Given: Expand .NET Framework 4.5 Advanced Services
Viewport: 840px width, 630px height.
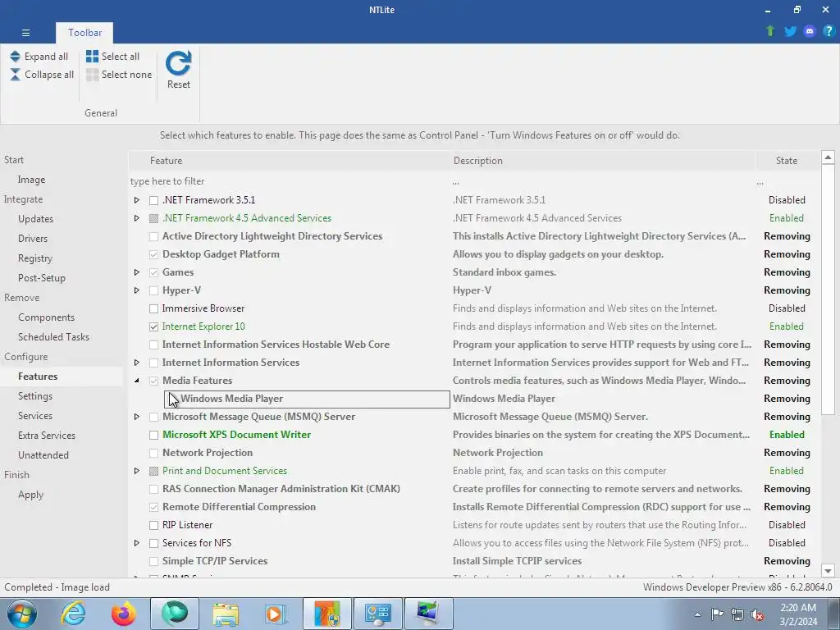Looking at the screenshot, I should click(x=137, y=218).
